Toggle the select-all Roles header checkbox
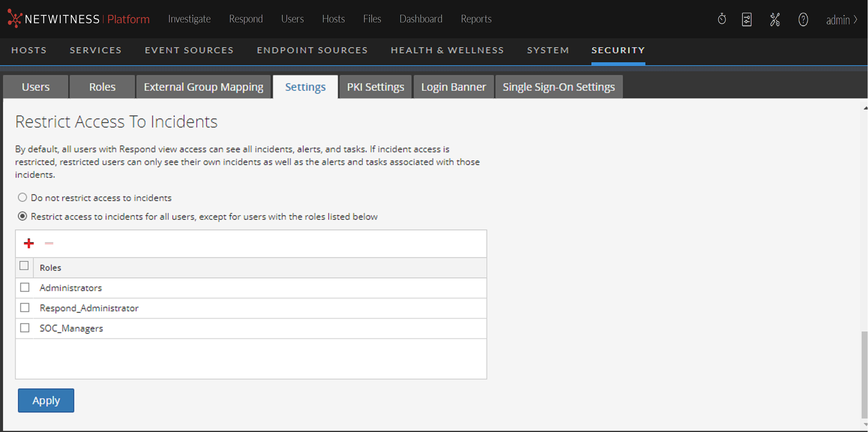 pyautogui.click(x=24, y=266)
